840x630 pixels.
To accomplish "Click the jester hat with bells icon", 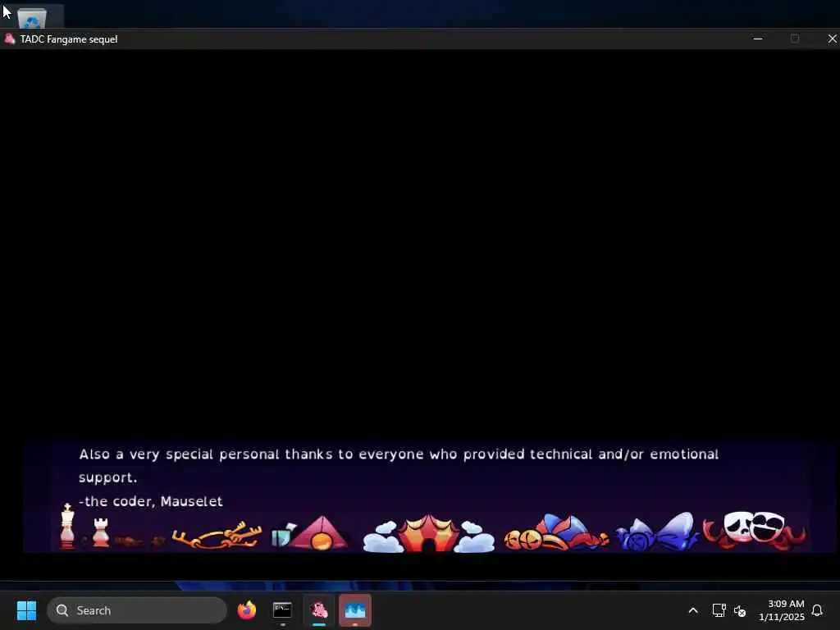I will tap(556, 532).
